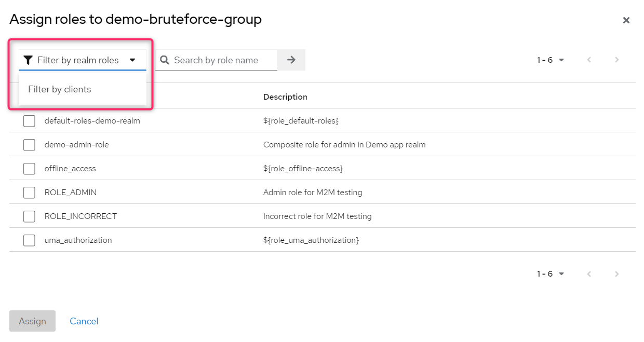Viewport: 644px width, 342px height.
Task: Open the Filter by realm roles dropdown
Action: [x=83, y=60]
